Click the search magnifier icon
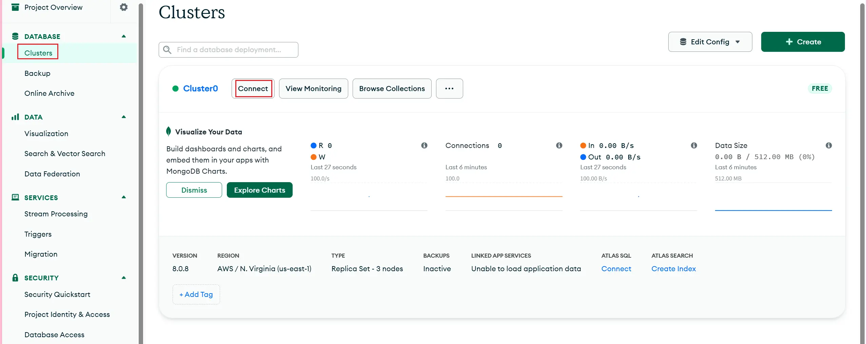868x344 pixels. [167, 50]
